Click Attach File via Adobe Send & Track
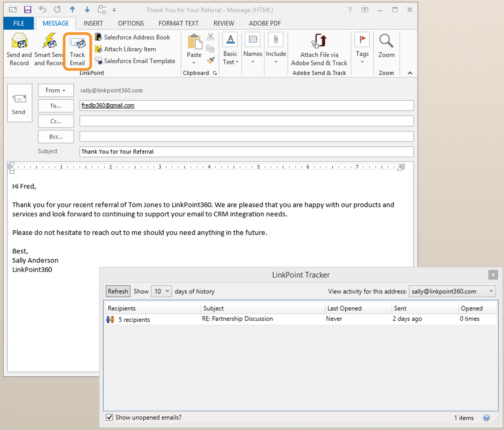Screen dimensions: 504x430 (319, 50)
